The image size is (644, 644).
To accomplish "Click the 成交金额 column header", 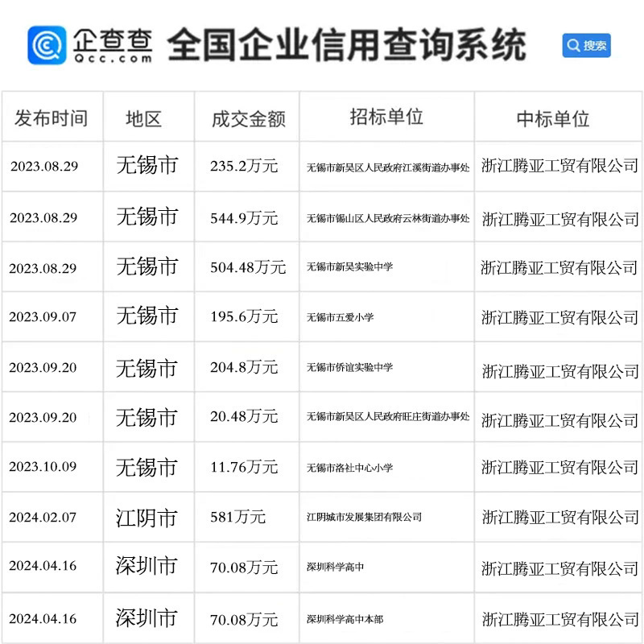I will pyautogui.click(x=248, y=118).
